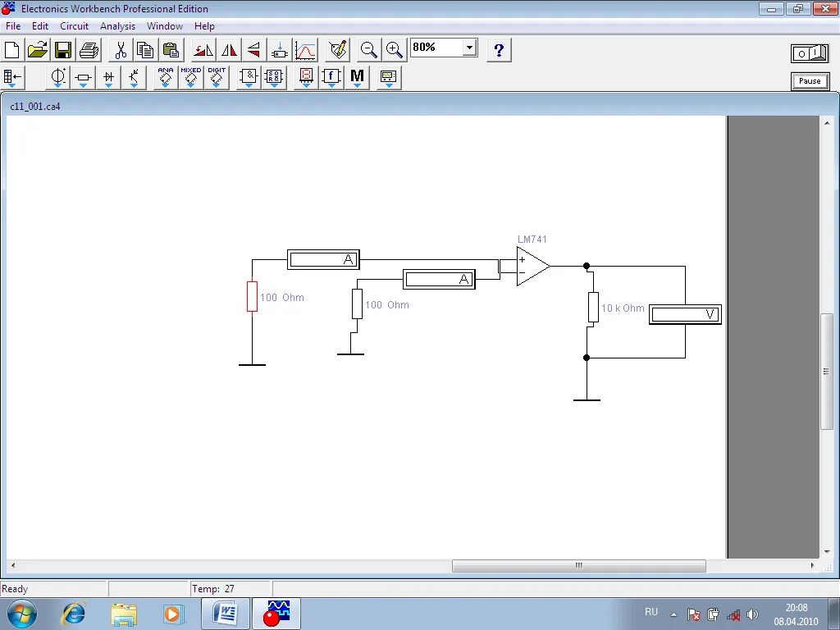Open an existing circuit file
The width and height of the screenshot is (840, 630).
(38, 50)
